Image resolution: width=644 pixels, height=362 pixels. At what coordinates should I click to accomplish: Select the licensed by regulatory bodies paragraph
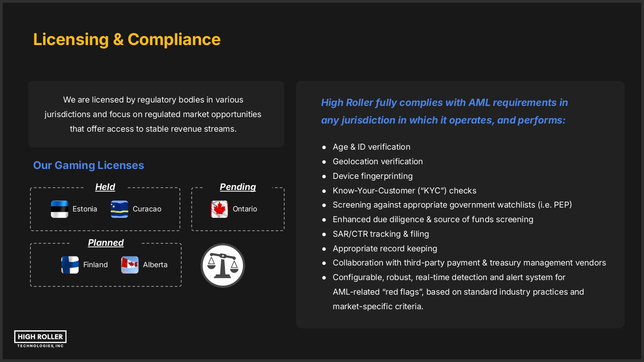coord(153,115)
